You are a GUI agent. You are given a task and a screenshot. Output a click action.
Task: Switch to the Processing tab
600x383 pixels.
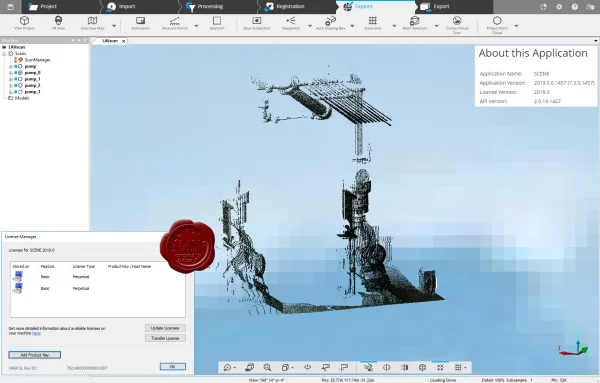[x=219, y=7]
